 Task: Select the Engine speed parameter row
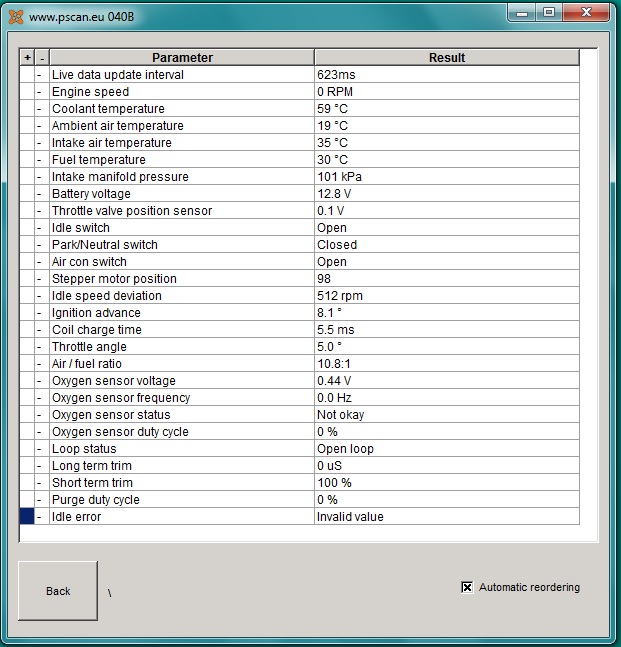(182, 92)
